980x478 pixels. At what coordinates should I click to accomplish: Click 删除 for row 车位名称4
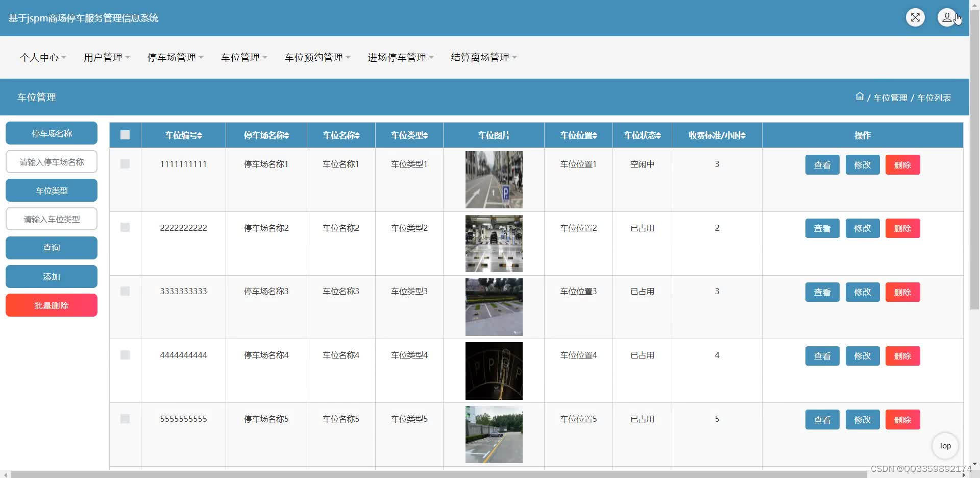click(902, 356)
